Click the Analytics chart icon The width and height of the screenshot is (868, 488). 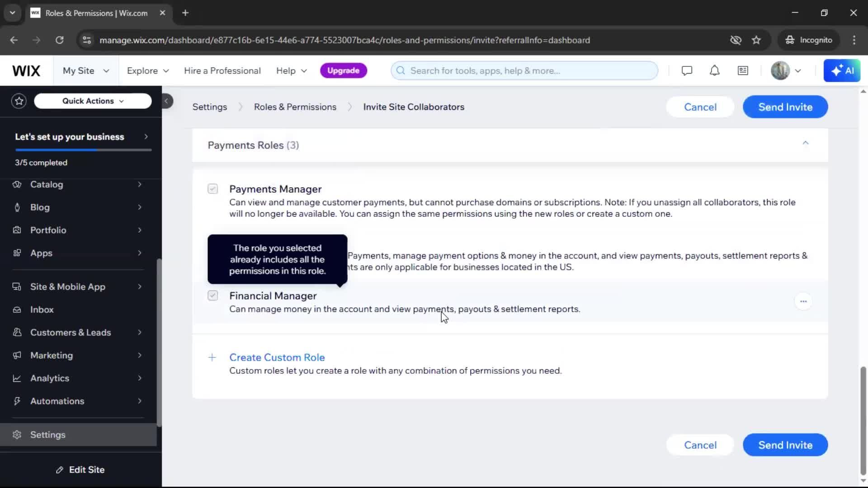point(17,378)
